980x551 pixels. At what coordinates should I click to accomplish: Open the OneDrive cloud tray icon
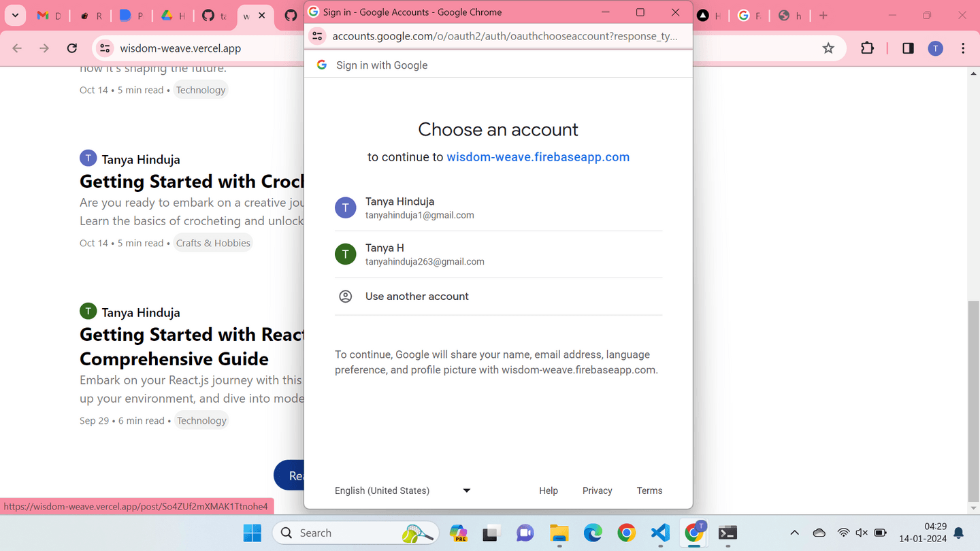[x=819, y=533]
